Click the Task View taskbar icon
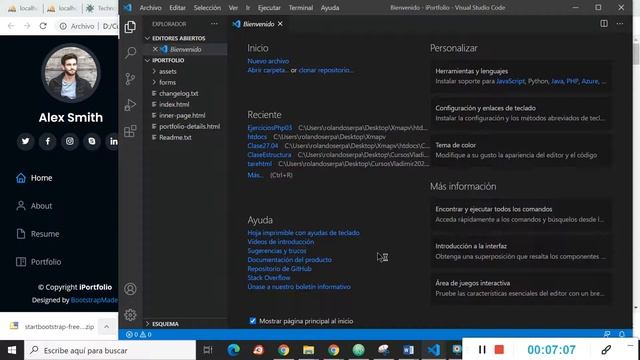This screenshot has width=640, height=360. (208, 350)
